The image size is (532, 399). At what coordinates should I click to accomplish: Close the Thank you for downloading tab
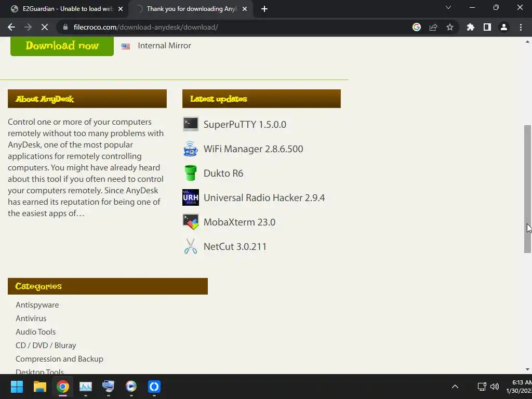coord(245,9)
